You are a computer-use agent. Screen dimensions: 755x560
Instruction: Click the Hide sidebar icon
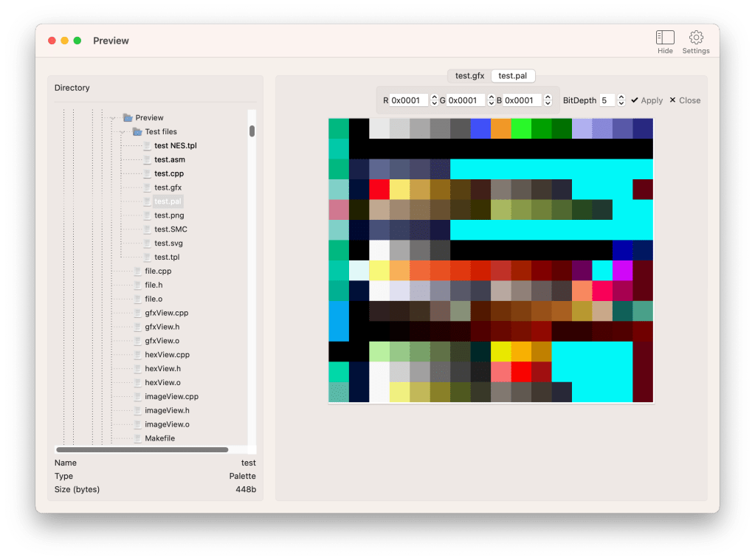pyautogui.click(x=665, y=38)
